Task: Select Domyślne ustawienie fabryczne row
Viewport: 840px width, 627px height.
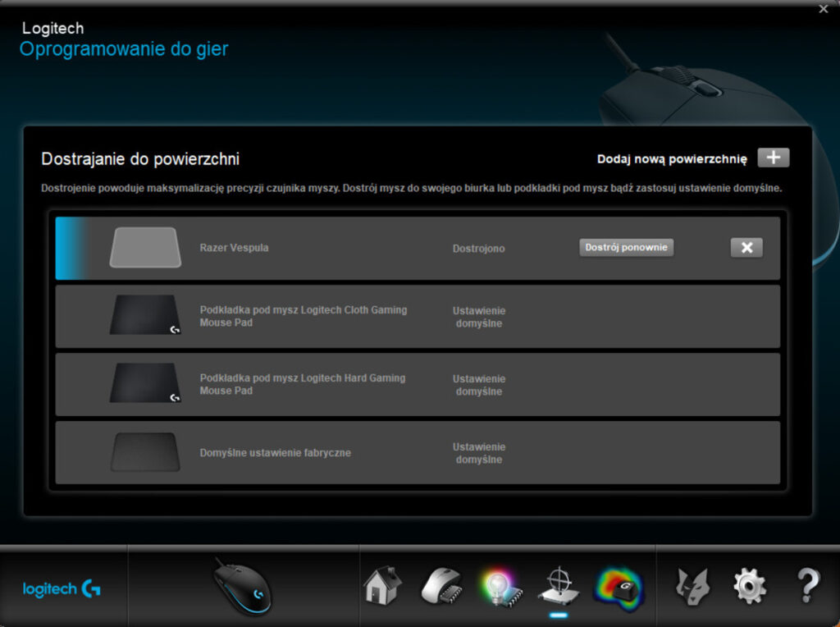Action: [x=418, y=453]
